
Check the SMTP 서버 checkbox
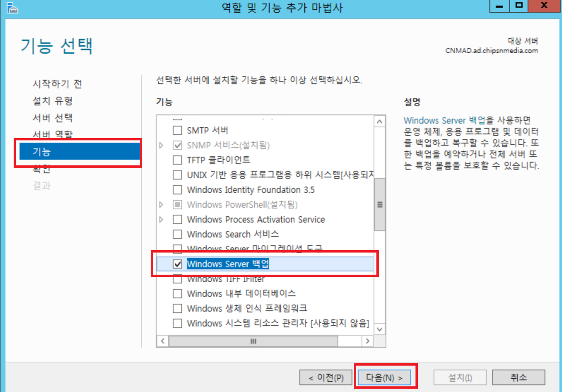point(178,131)
